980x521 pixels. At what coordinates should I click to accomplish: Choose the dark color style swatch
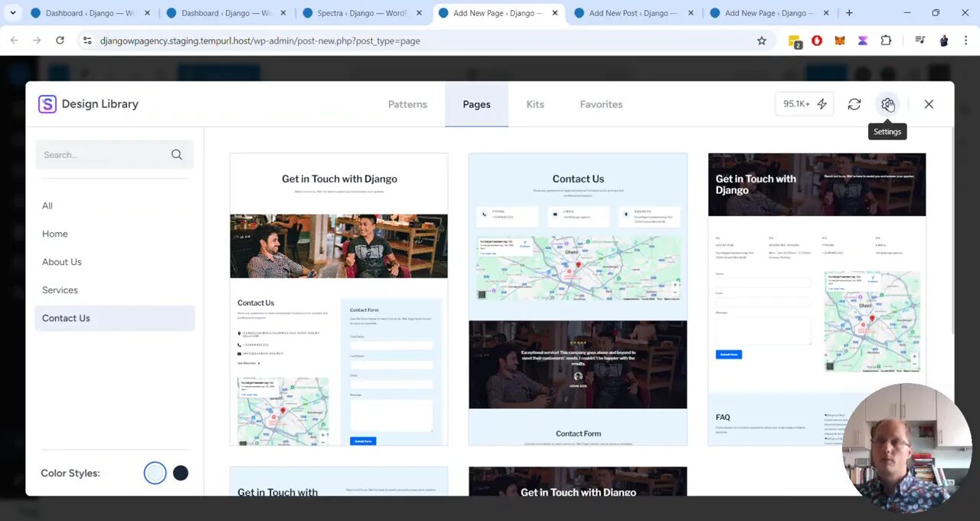pos(181,473)
